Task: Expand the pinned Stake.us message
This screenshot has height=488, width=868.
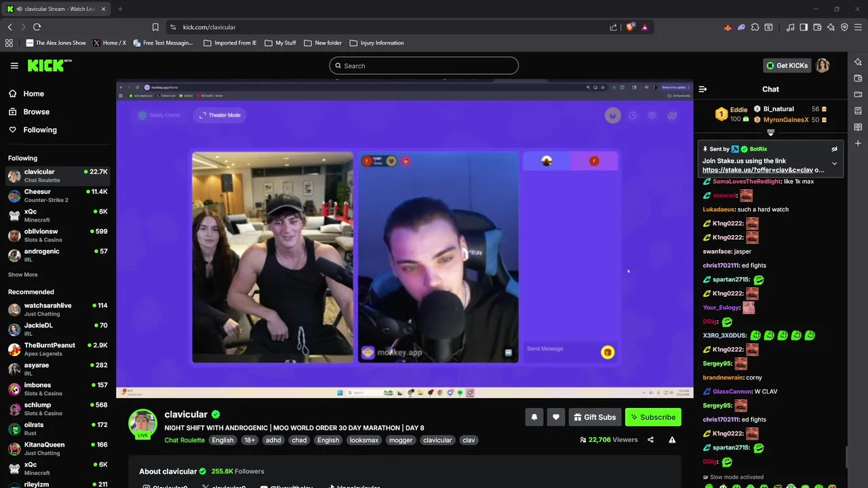Action: 834,163
